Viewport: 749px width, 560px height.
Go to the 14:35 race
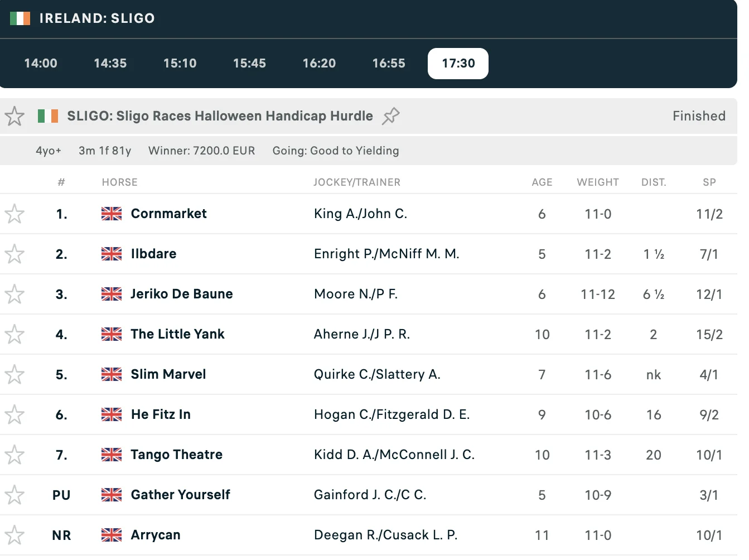[x=110, y=64]
